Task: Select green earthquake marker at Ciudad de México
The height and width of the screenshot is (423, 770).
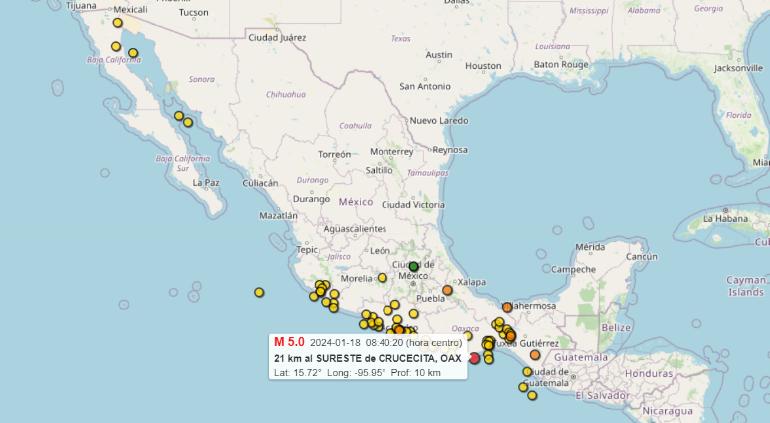Action: (413, 266)
